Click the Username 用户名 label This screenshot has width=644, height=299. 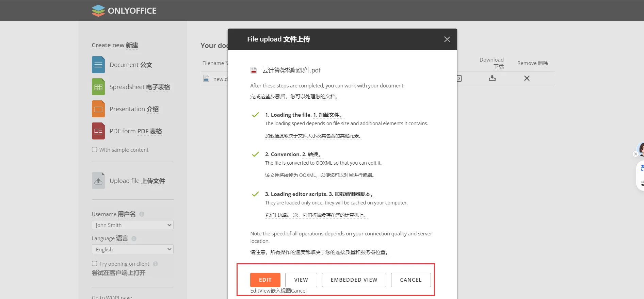(114, 214)
